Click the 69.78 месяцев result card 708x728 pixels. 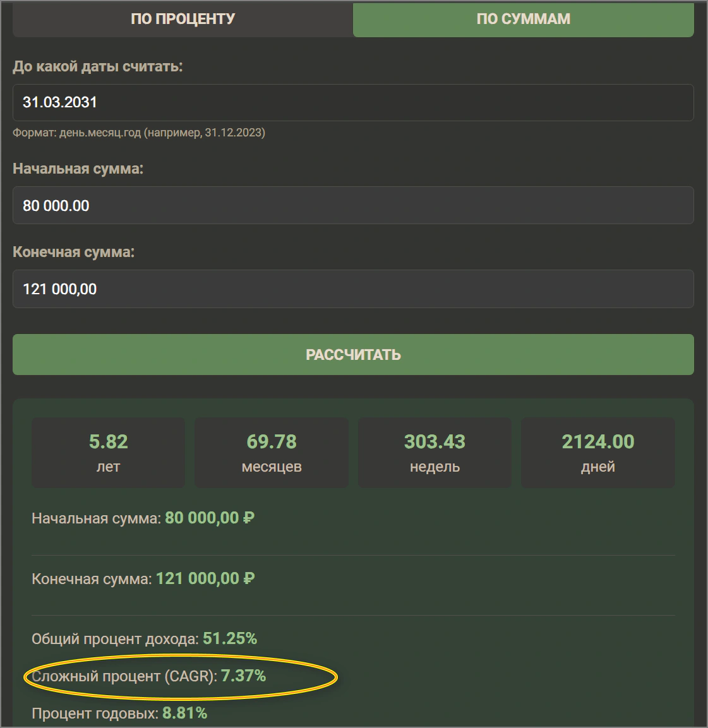pos(272,453)
